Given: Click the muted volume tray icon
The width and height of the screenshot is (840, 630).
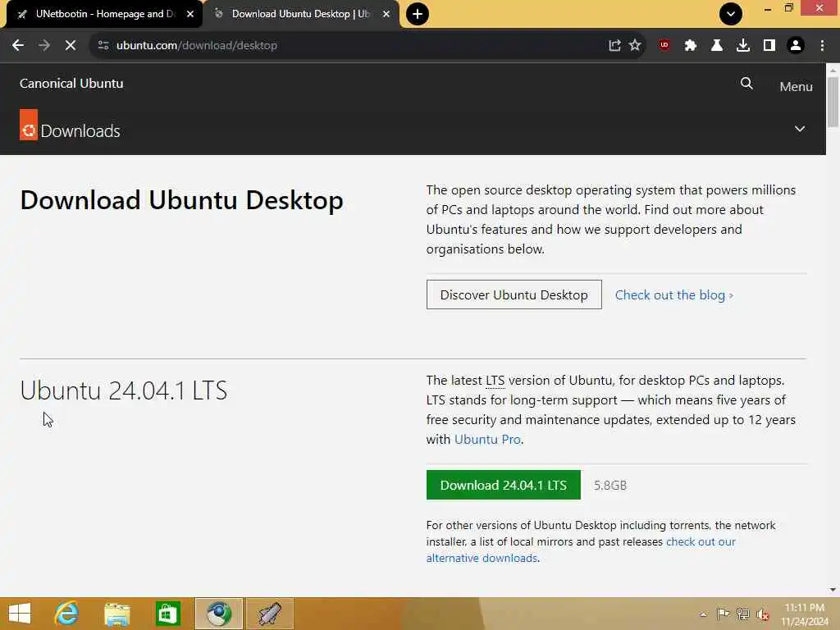Looking at the screenshot, I should (763, 614).
